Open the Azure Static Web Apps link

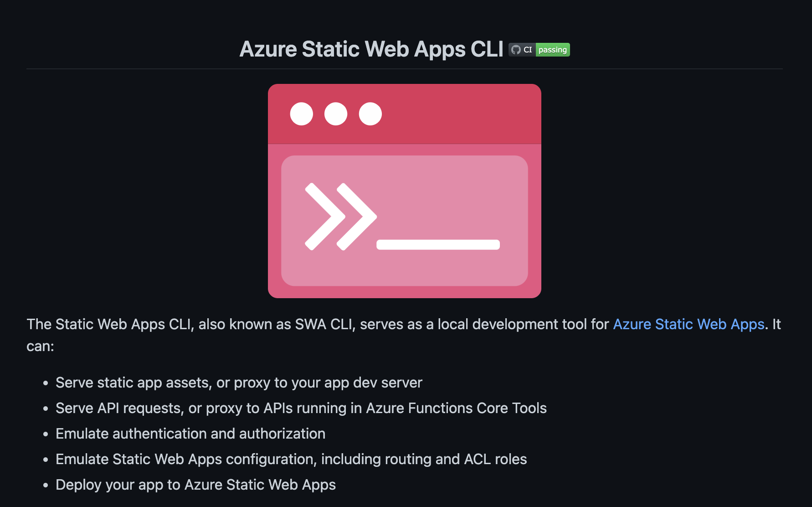click(689, 324)
